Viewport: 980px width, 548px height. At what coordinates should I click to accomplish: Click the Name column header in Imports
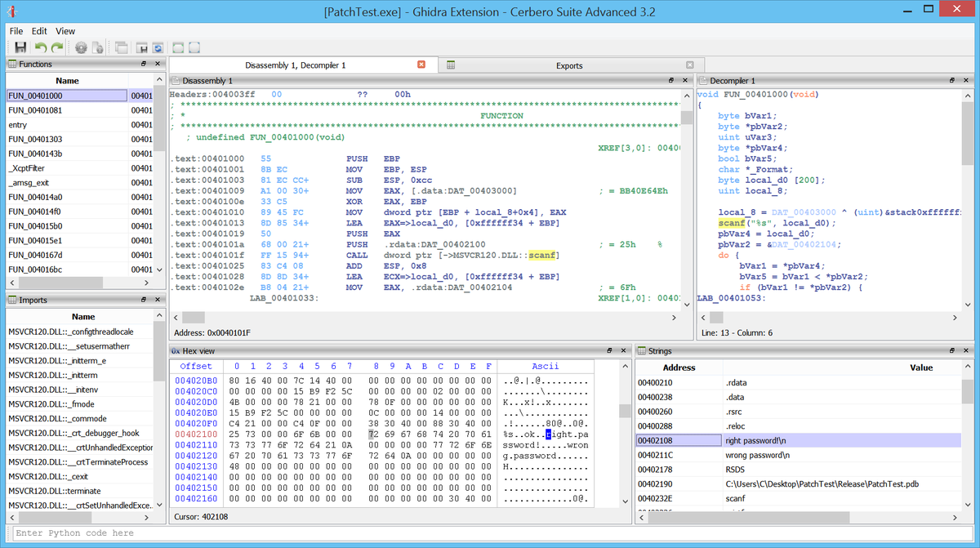(83, 316)
